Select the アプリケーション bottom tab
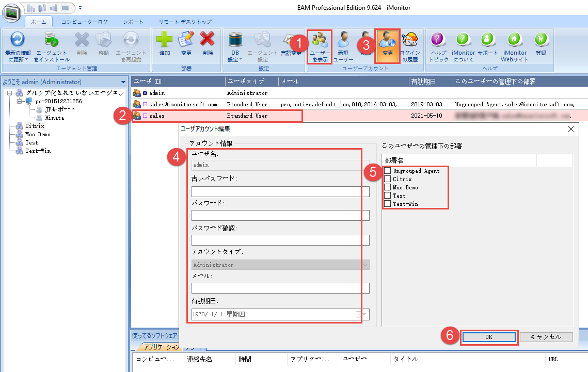 coord(161,347)
